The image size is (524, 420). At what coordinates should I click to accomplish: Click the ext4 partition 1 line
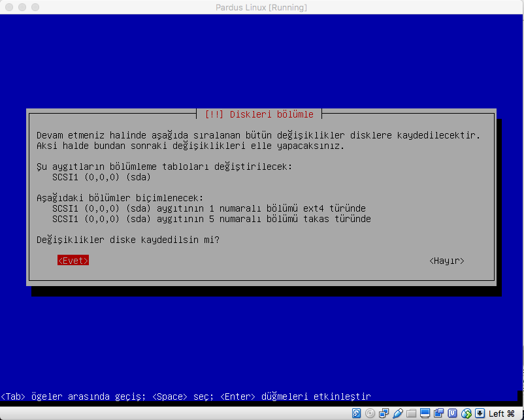tap(208, 208)
